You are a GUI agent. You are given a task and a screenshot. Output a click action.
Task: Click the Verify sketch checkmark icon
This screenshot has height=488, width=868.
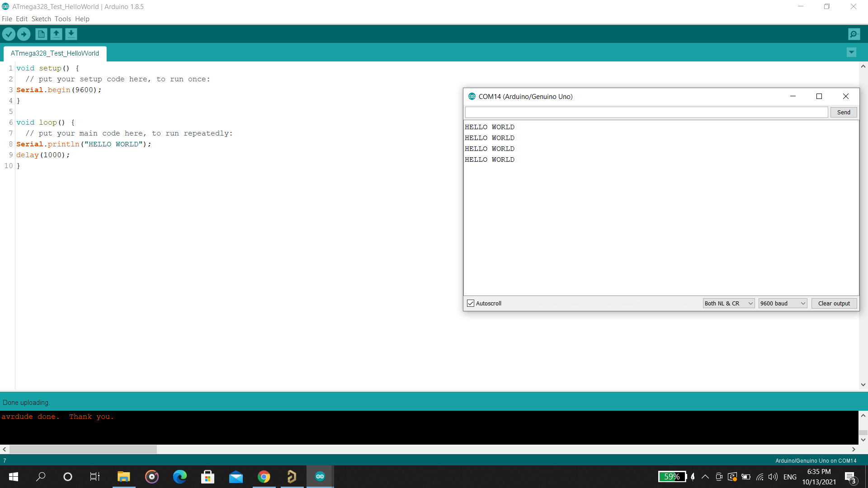(9, 34)
